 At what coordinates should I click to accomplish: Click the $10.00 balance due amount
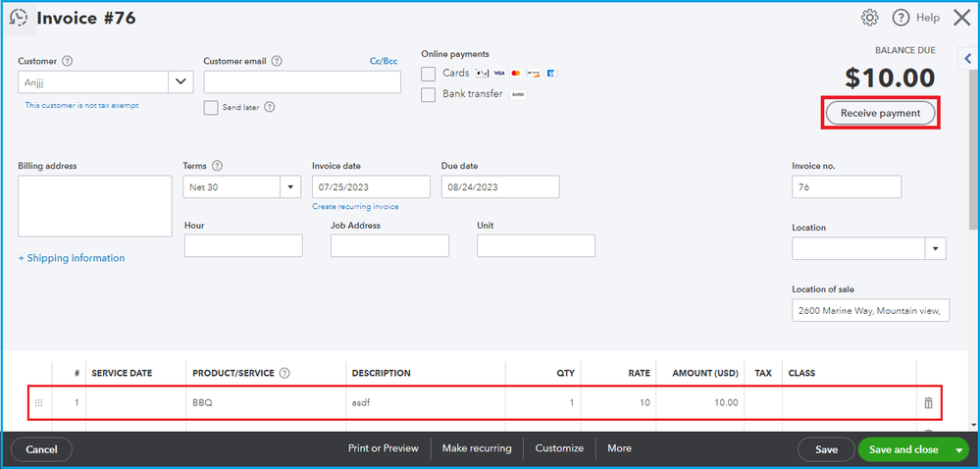point(890,78)
